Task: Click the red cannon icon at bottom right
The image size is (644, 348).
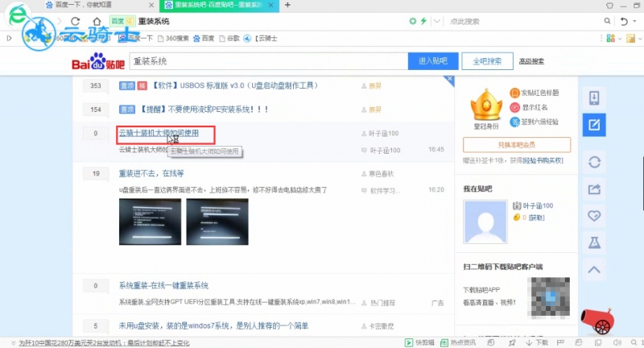Action: pyautogui.click(x=598, y=321)
